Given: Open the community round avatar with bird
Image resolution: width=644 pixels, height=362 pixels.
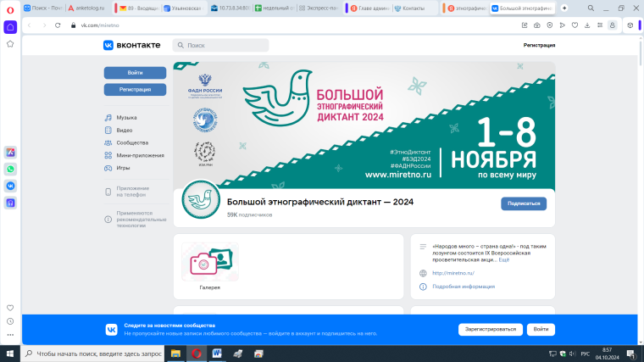Looking at the screenshot, I should click(201, 200).
